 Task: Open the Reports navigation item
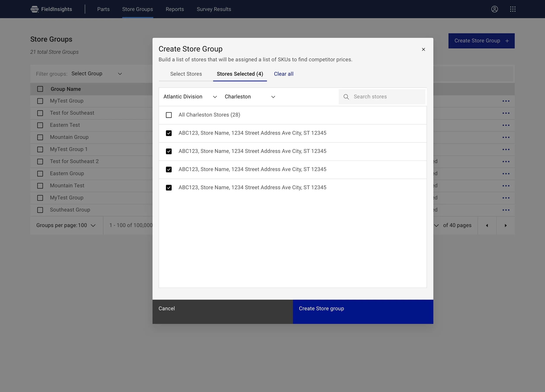click(175, 9)
